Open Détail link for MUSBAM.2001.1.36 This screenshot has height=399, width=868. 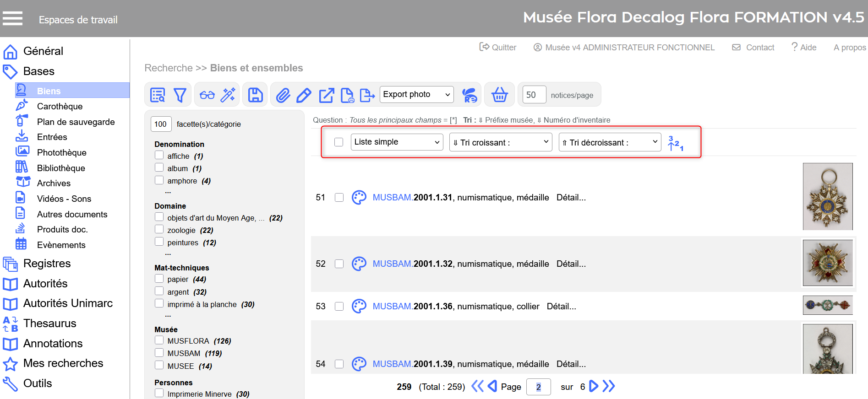561,307
